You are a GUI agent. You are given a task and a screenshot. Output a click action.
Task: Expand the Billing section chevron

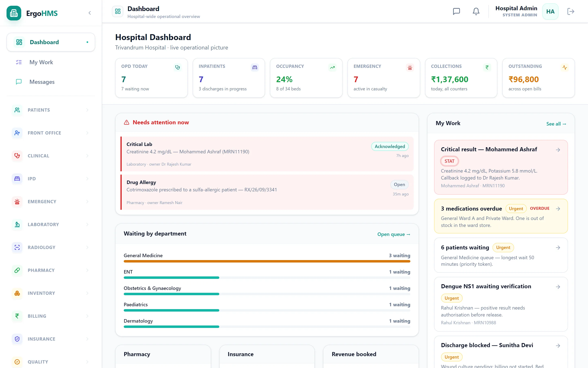click(87, 316)
